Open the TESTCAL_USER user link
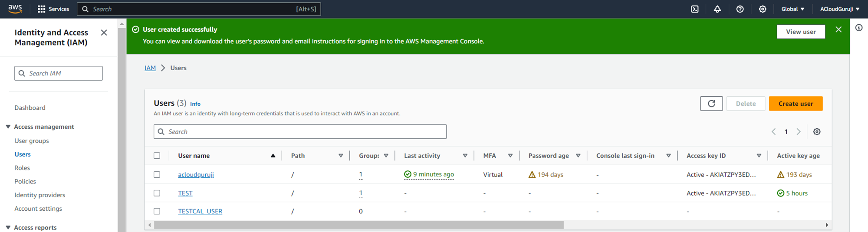 point(200,211)
